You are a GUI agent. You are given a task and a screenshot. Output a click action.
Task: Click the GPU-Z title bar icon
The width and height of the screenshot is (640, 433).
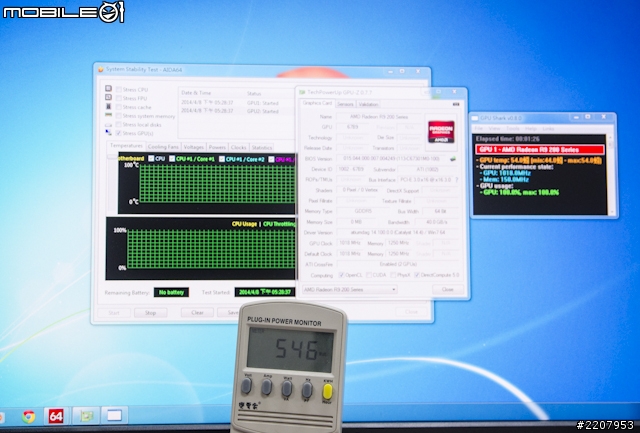pos(302,92)
